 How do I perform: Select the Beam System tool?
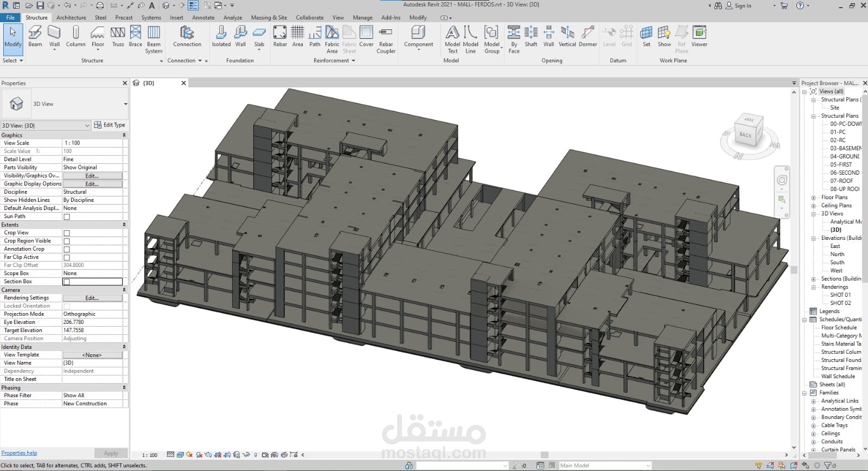pos(154,40)
